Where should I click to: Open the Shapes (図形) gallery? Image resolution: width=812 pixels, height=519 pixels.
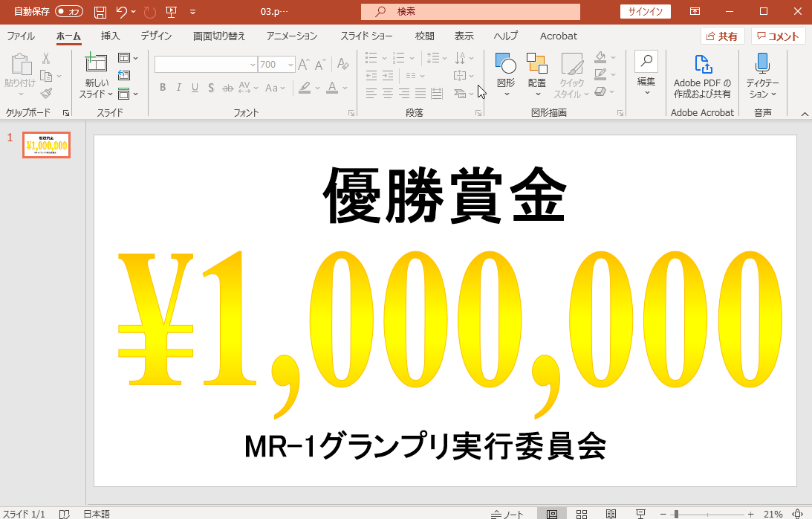click(x=506, y=76)
